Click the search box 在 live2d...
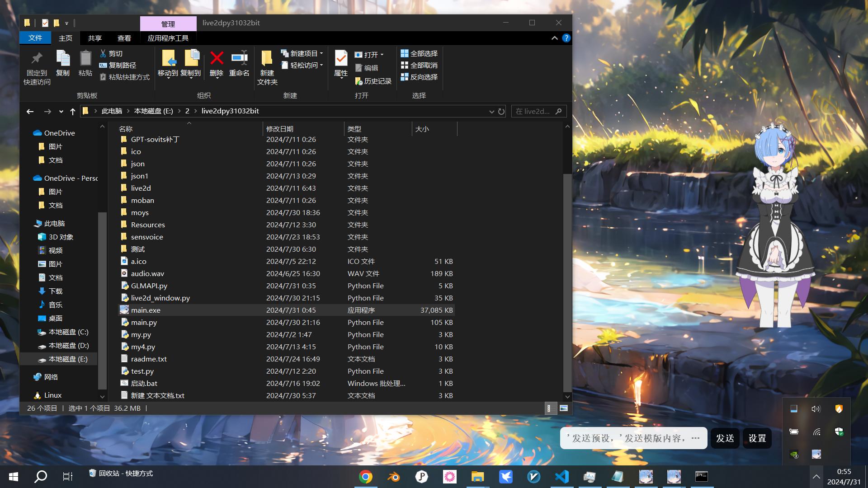The image size is (868, 488). (538, 111)
